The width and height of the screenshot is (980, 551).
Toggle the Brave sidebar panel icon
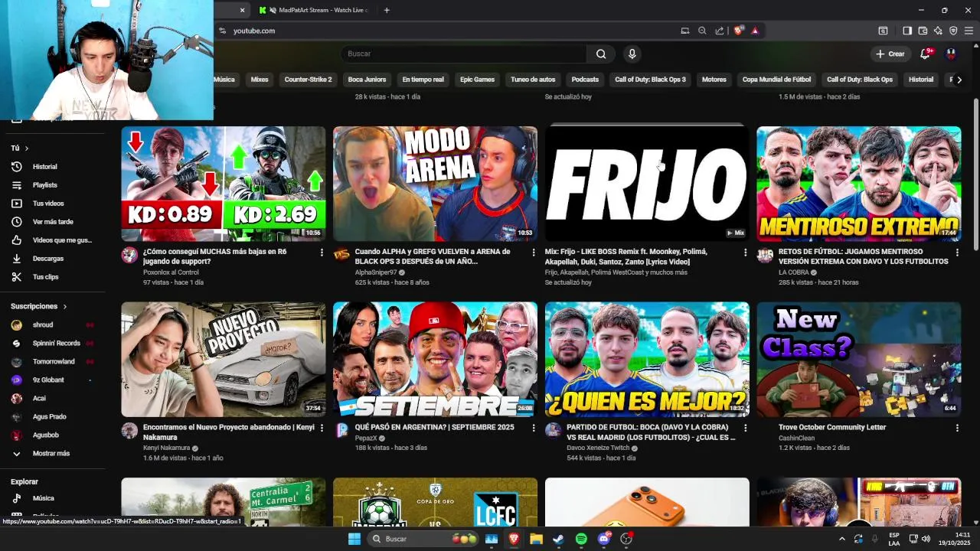(907, 31)
